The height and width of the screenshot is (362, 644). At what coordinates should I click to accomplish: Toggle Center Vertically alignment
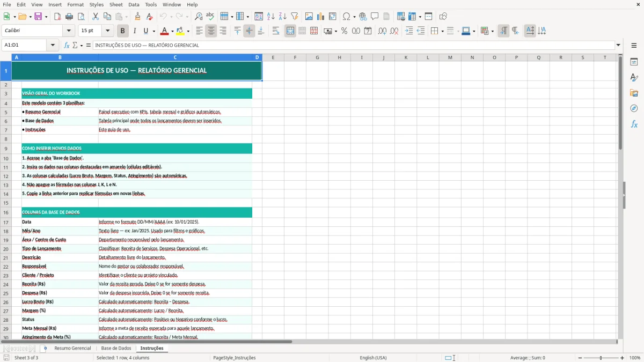point(249,31)
